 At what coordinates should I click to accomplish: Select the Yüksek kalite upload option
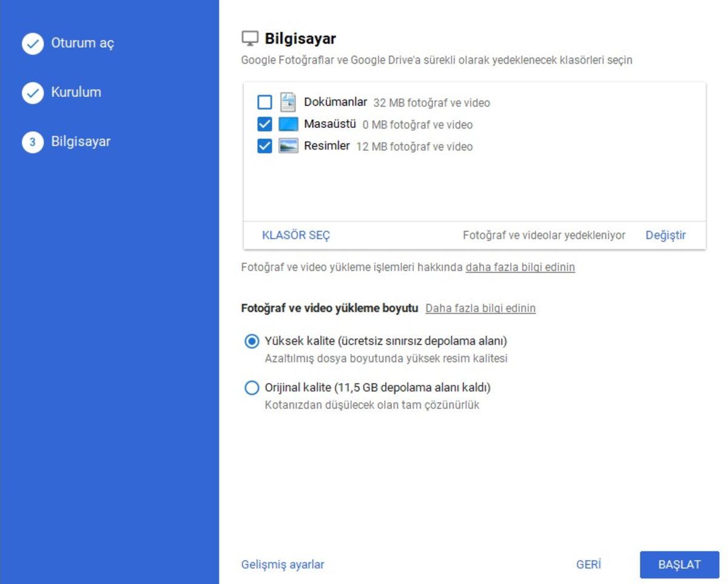pyautogui.click(x=251, y=342)
